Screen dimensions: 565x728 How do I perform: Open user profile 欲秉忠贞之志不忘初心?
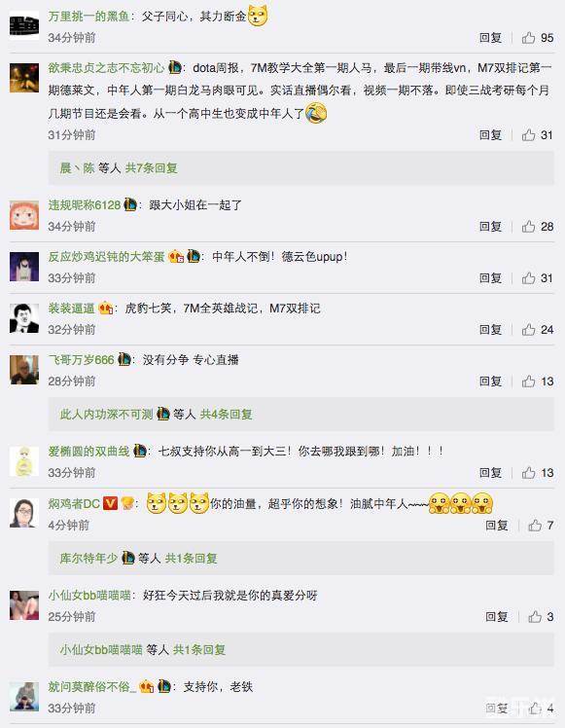tap(106, 68)
